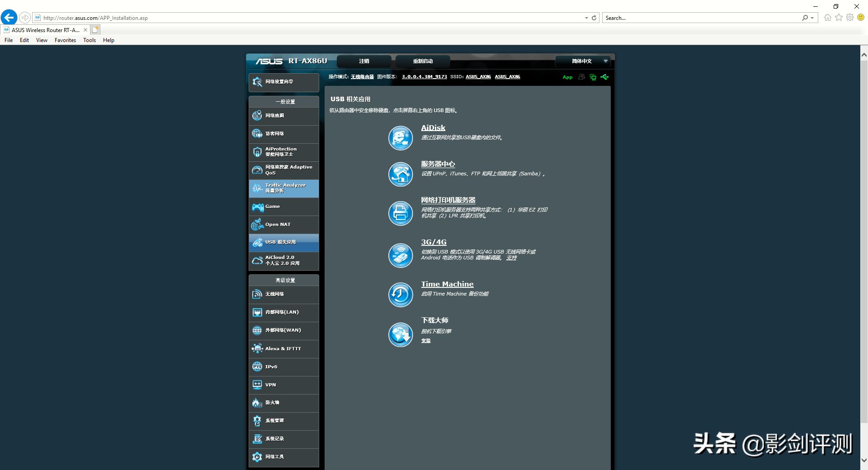This screenshot has width=868, height=470.
Task: Click the Time Machine title link
Action: pos(447,284)
